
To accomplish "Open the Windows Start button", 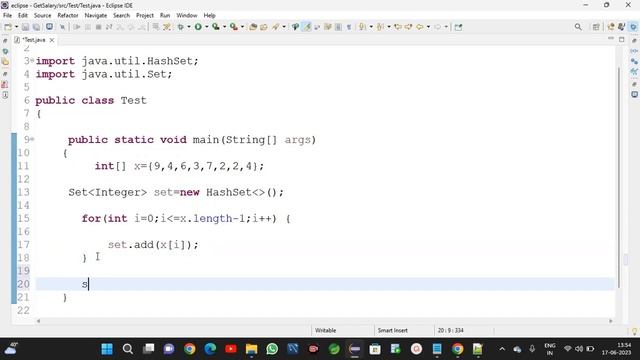I will tap(107, 349).
